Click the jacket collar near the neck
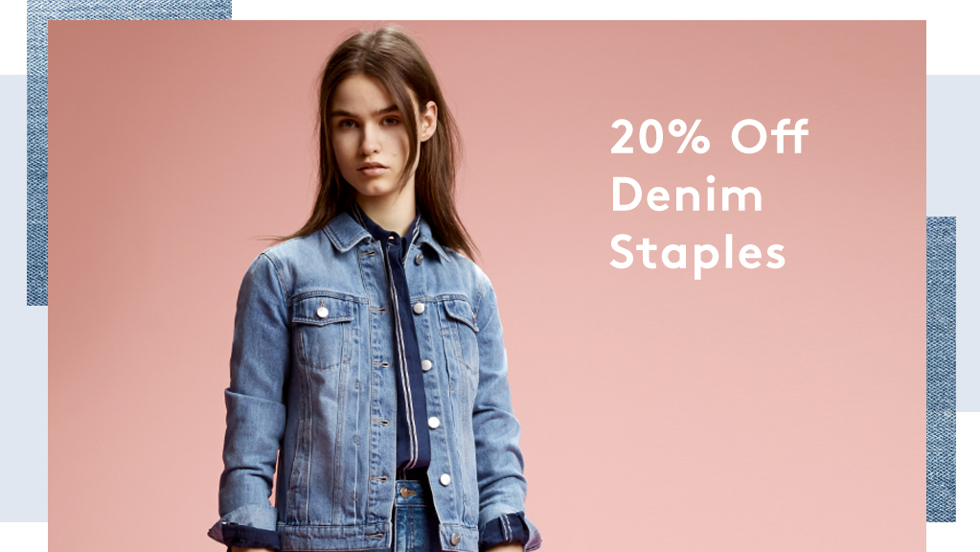The image size is (980, 552). (350, 233)
